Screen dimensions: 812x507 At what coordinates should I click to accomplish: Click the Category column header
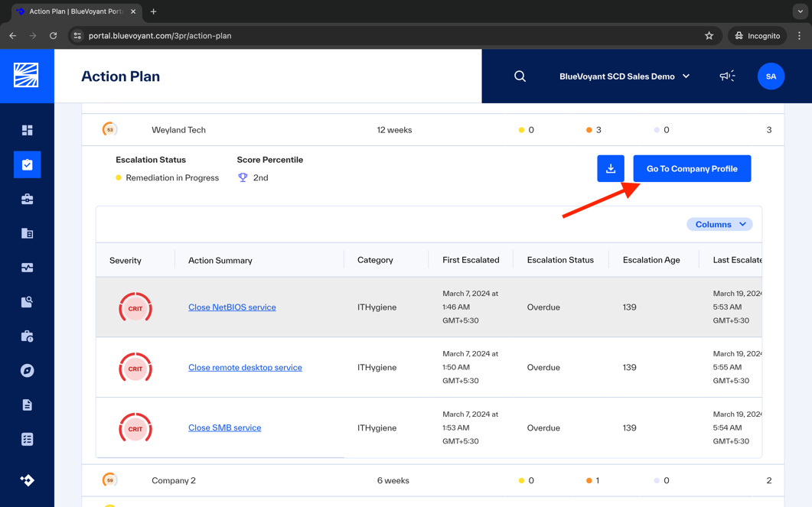(x=375, y=260)
